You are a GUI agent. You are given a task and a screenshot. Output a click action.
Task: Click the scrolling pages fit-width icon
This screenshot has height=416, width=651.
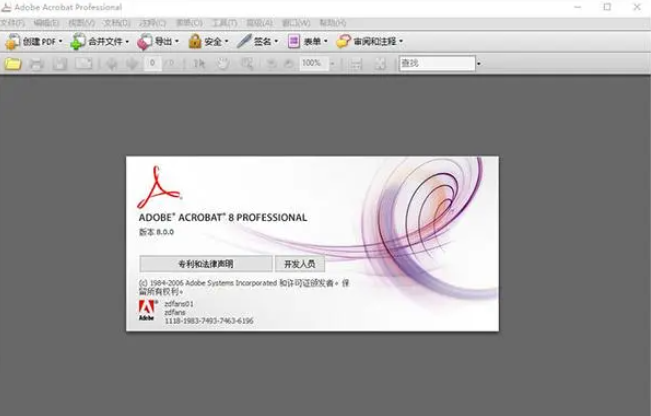pos(356,64)
